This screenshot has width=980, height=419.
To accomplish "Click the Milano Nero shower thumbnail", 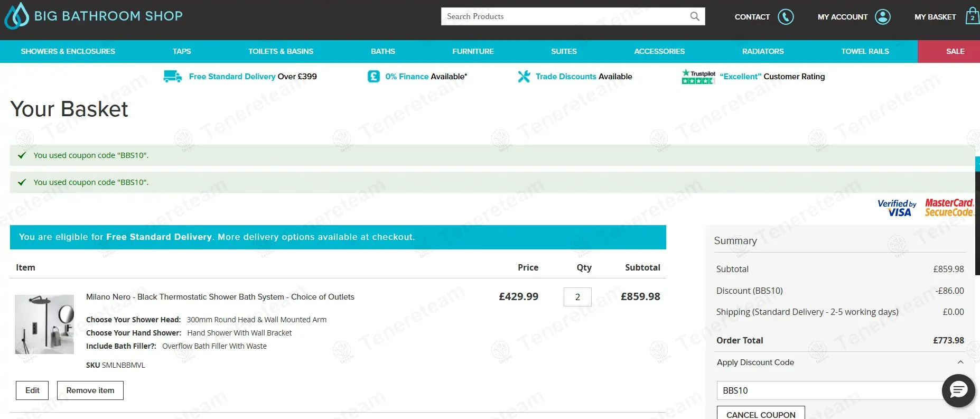I will [x=44, y=324].
